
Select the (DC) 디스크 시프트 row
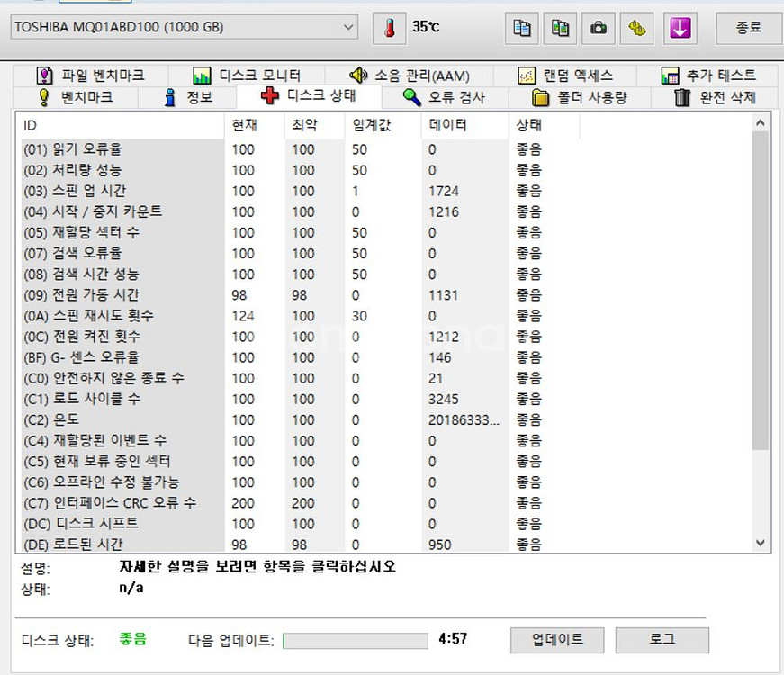tap(300, 524)
